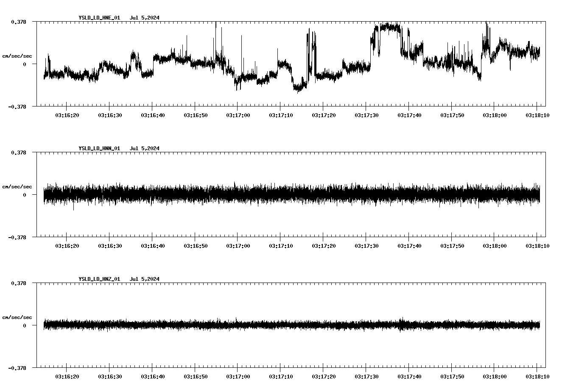Click the 03:17:50 tick label under the HNN trace
576x392 pixels.
coord(453,245)
